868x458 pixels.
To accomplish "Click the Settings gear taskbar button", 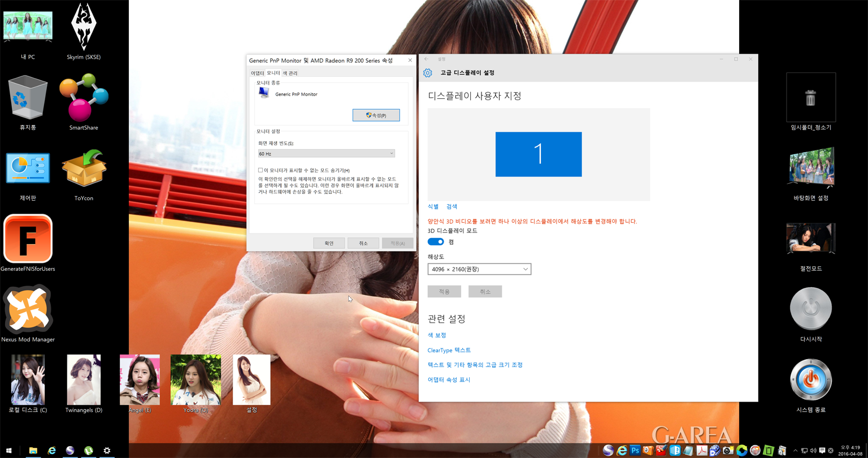I will [107, 451].
